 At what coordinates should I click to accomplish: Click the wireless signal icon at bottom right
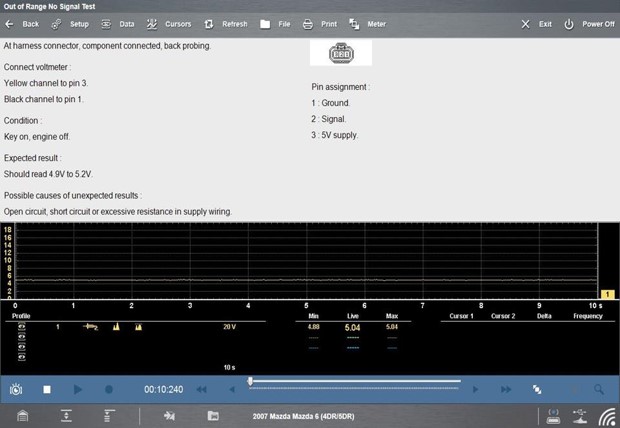click(607, 416)
